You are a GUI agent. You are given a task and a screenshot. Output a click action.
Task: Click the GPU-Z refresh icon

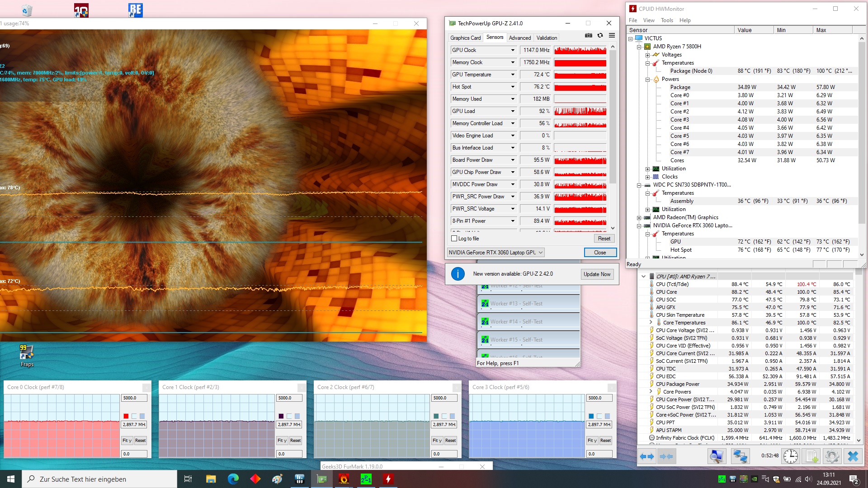tap(600, 36)
